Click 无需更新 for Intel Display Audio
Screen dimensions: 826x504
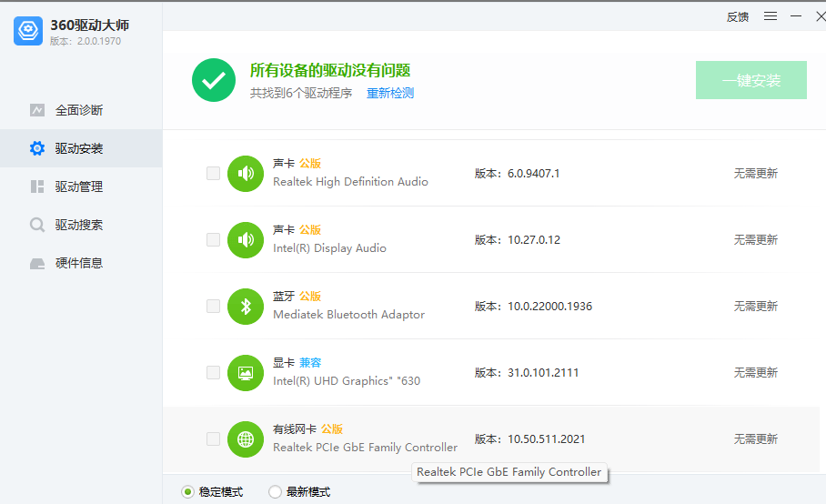point(755,239)
